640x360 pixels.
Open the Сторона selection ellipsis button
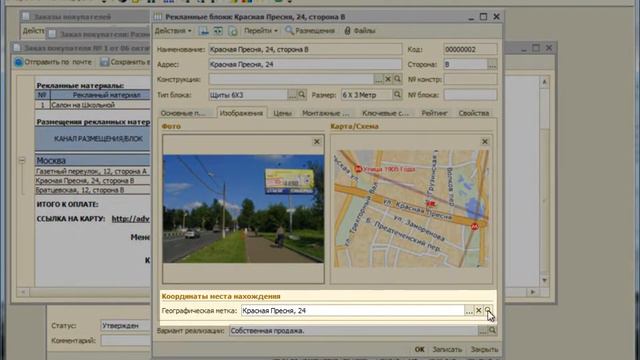pyautogui.click(x=492, y=64)
